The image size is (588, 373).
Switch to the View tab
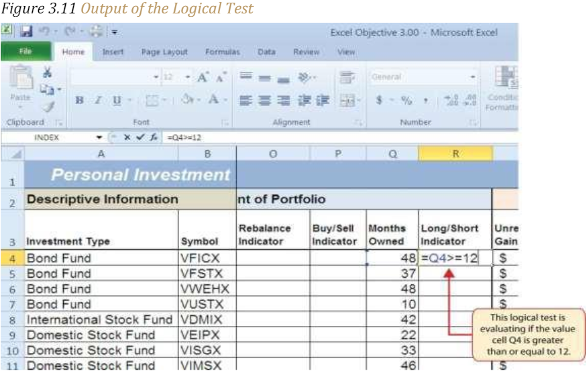[x=346, y=52]
